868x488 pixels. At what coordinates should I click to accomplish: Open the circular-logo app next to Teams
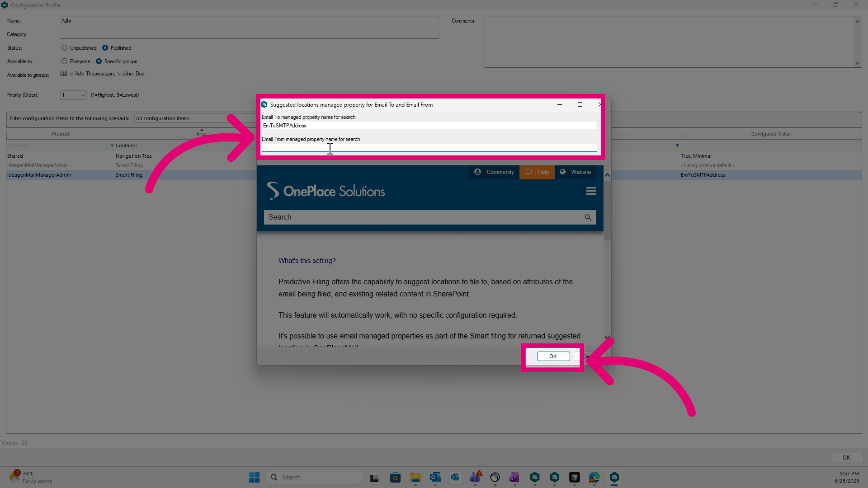pyautogui.click(x=495, y=477)
